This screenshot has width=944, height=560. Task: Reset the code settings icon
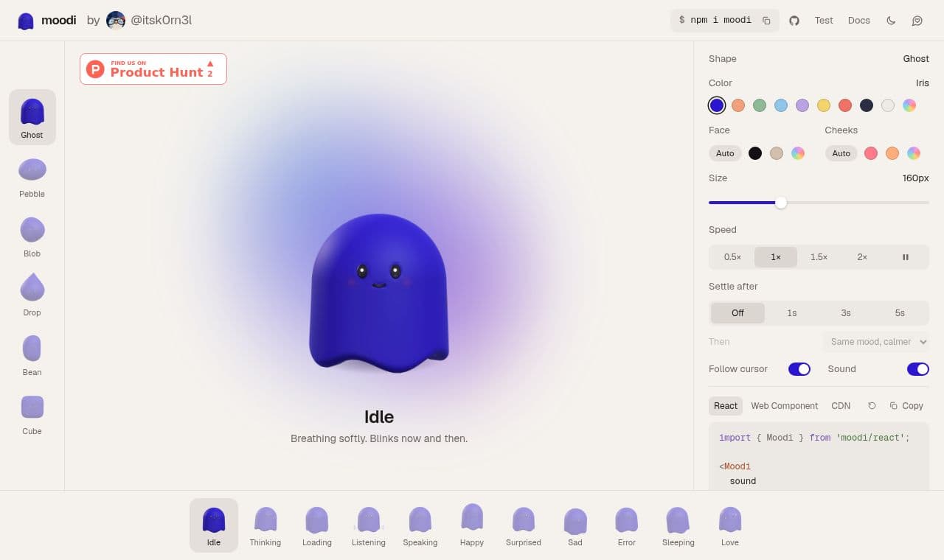(872, 406)
